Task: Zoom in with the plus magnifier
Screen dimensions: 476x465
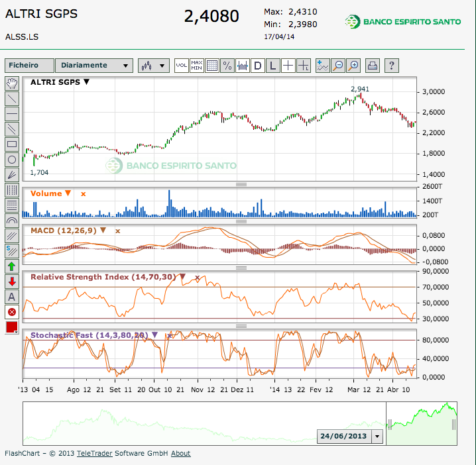Action: pos(353,66)
